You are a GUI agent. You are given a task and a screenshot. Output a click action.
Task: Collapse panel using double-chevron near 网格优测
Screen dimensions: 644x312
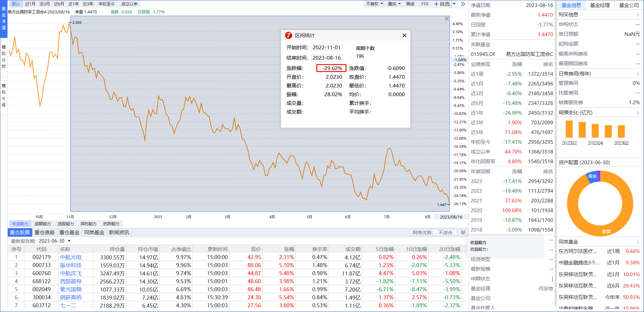click(463, 232)
